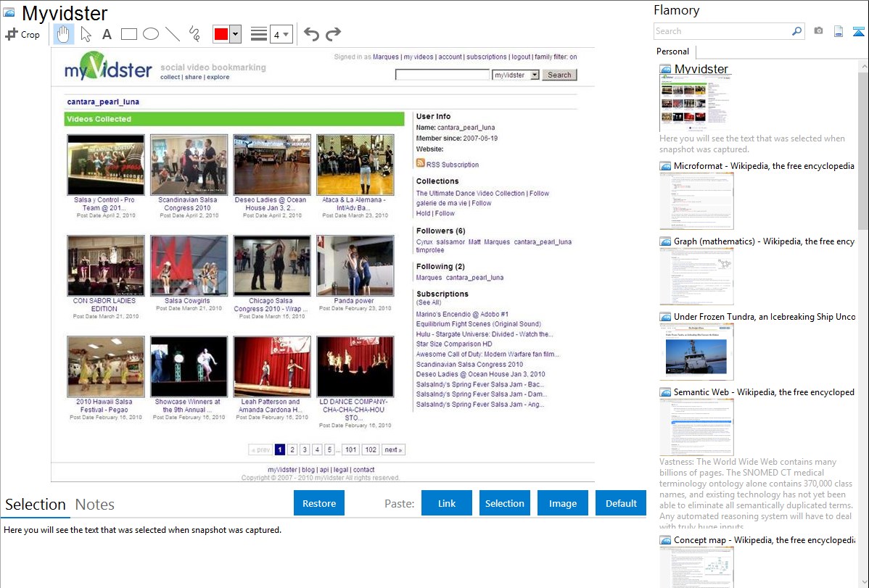869x588 pixels.
Task: Open the Concept map snapshot title
Action: click(x=764, y=539)
